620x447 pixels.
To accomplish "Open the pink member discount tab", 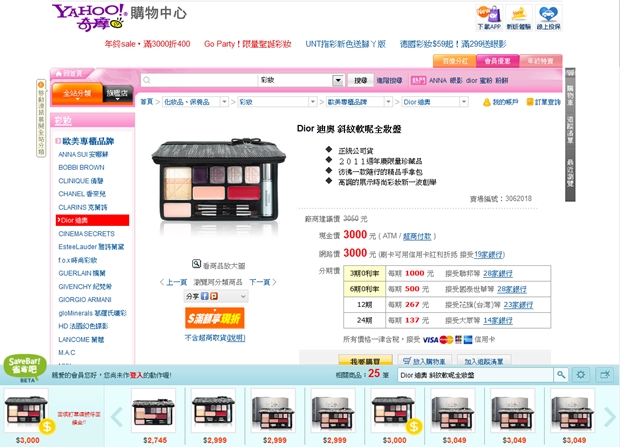I will 497,61.
